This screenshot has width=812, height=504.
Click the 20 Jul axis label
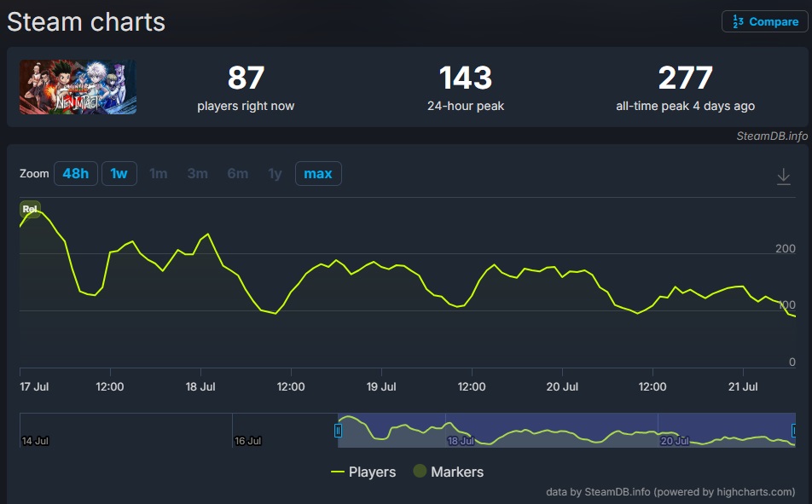[562, 386]
